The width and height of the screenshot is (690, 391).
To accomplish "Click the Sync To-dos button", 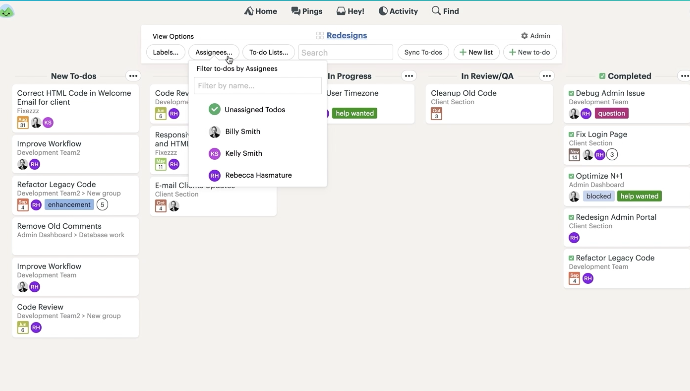I will click(423, 52).
